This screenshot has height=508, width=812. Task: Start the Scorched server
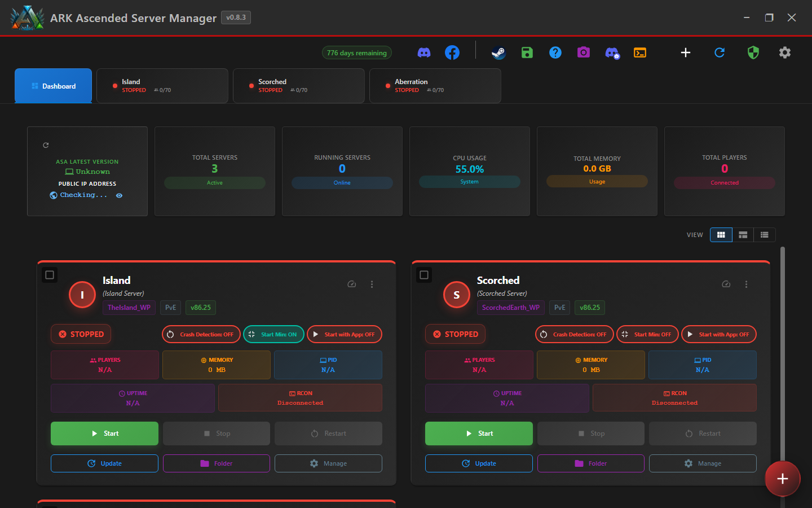point(479,433)
